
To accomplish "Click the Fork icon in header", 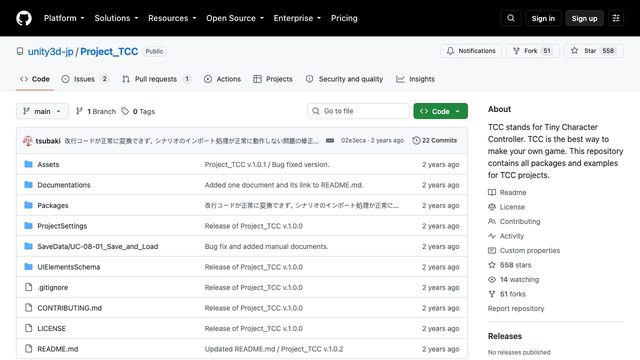I will pyautogui.click(x=516, y=51).
